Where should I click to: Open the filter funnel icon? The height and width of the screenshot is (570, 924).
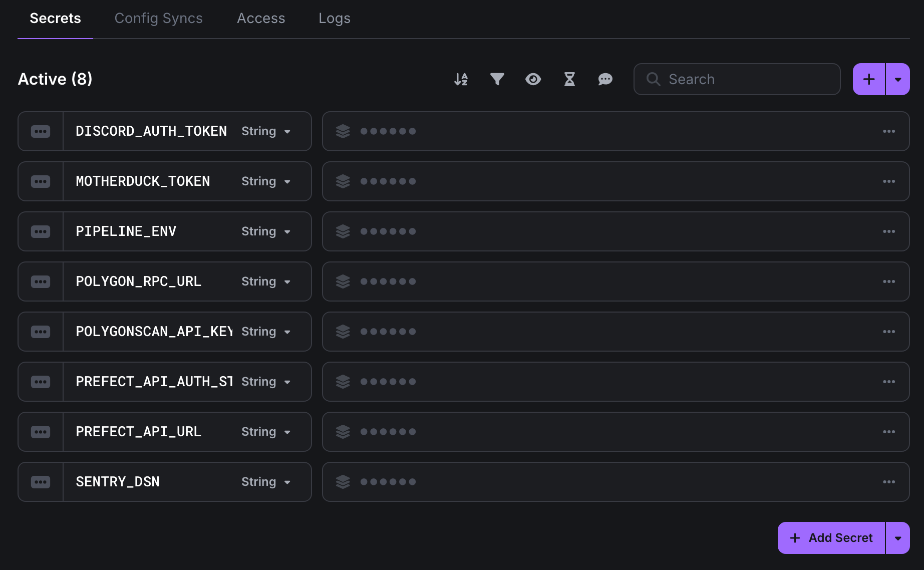pyautogui.click(x=497, y=79)
